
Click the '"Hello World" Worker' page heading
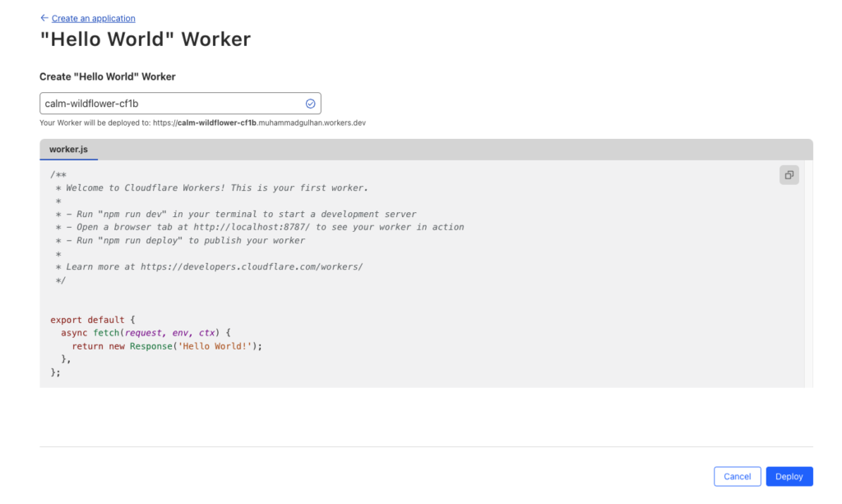[146, 39]
